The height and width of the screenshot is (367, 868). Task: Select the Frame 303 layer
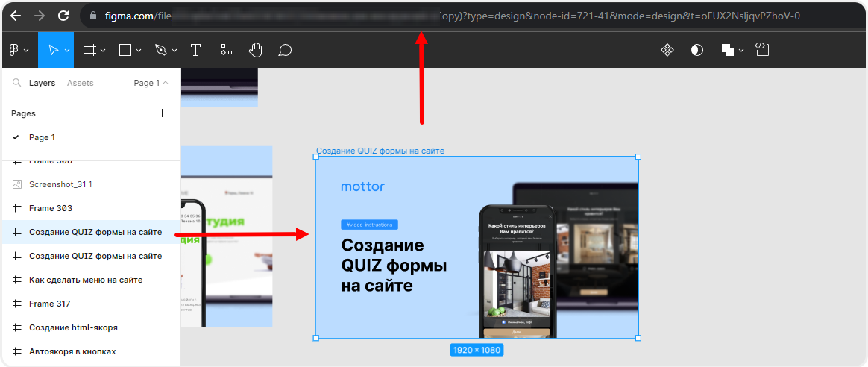51,208
